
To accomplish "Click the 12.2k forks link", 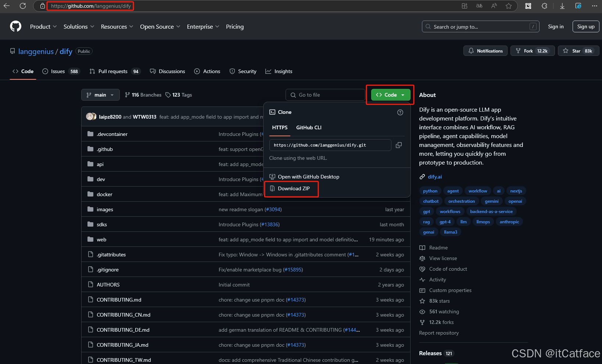I will click(x=441, y=322).
